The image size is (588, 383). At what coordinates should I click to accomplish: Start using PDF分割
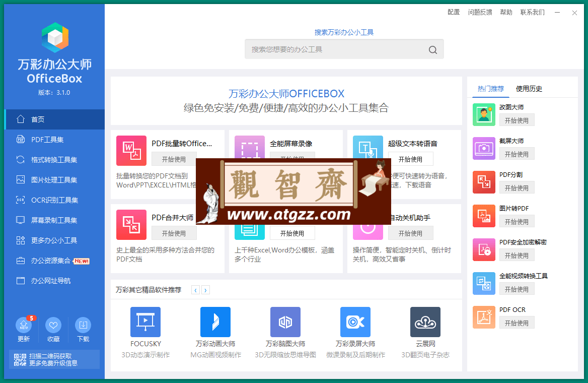tap(517, 188)
